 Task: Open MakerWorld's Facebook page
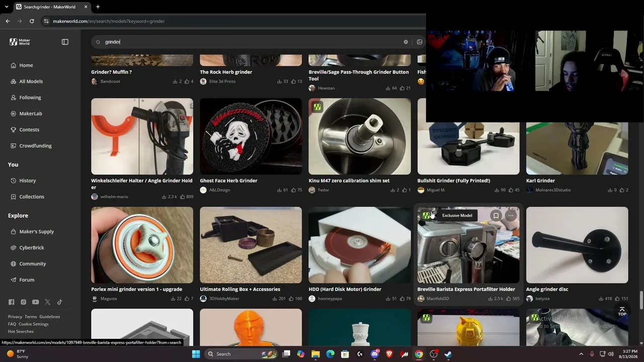tap(11, 302)
